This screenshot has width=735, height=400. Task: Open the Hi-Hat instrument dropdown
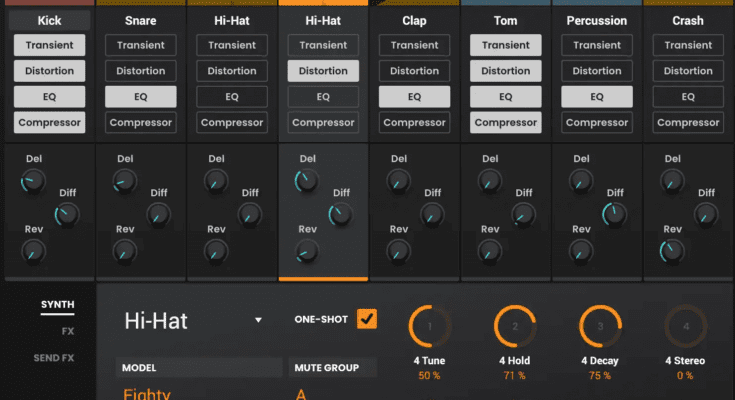258,321
